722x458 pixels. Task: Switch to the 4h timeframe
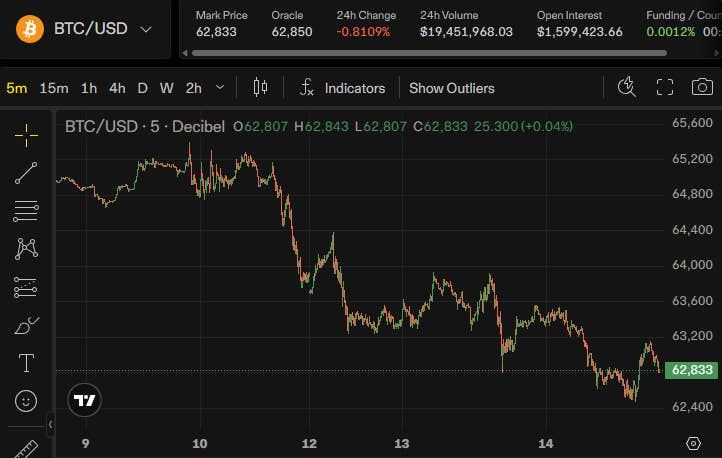click(x=117, y=88)
